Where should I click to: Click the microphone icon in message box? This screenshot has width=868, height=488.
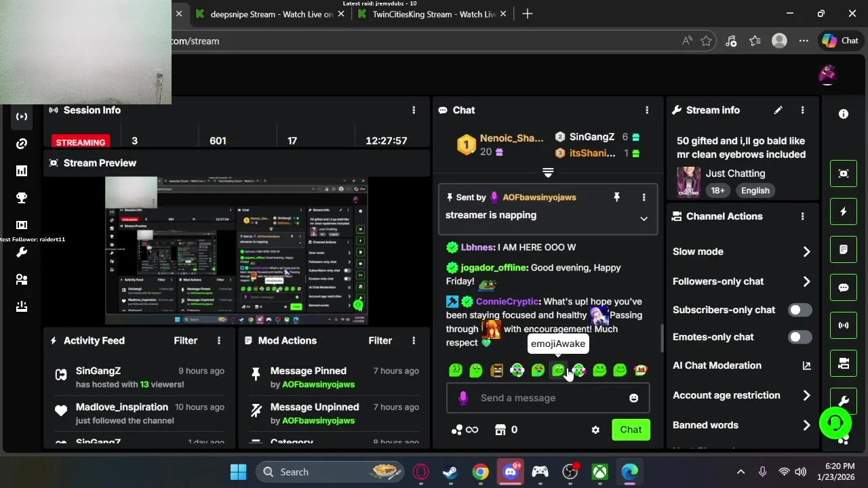[x=463, y=398]
